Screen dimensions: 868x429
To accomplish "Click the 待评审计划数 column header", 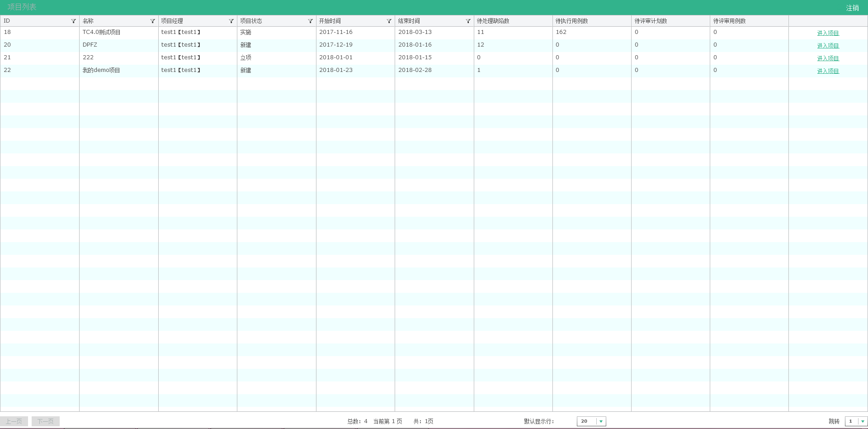I will coord(651,21).
